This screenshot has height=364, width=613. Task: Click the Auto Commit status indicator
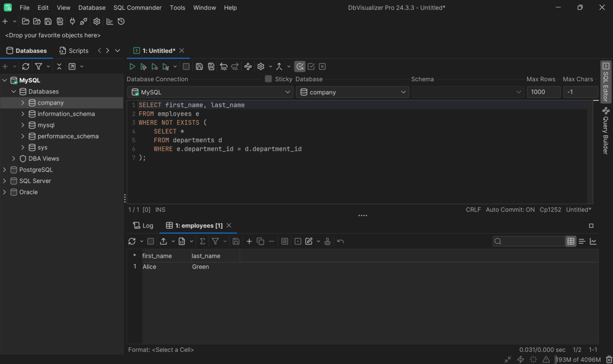[510, 210]
